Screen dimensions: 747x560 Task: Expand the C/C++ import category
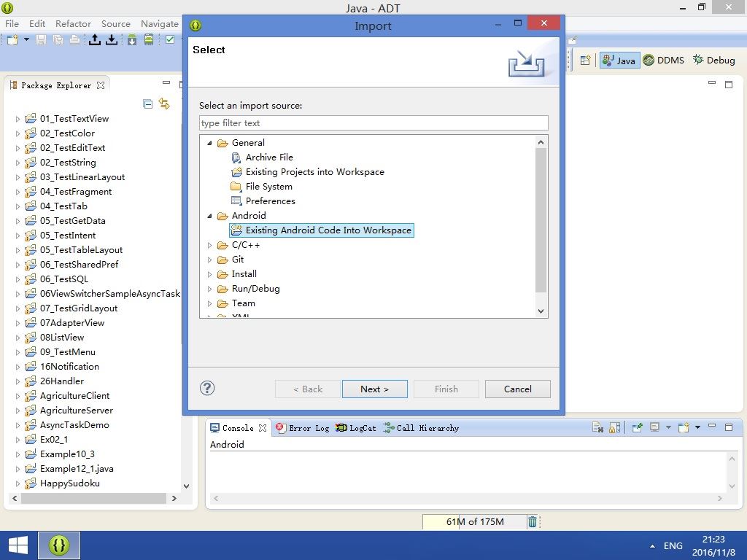pos(209,245)
